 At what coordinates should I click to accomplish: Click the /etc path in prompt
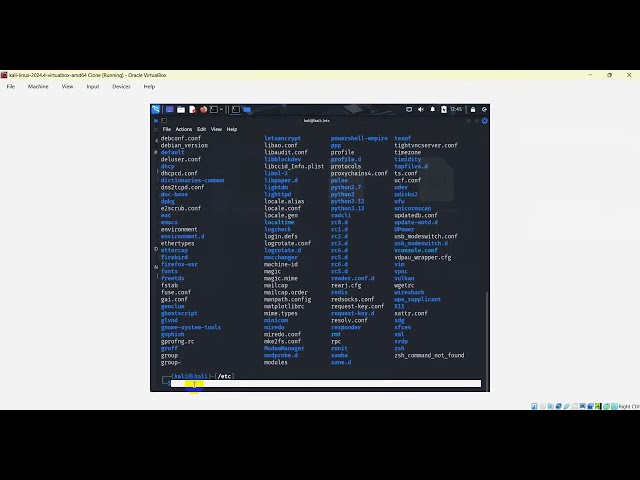click(225, 376)
